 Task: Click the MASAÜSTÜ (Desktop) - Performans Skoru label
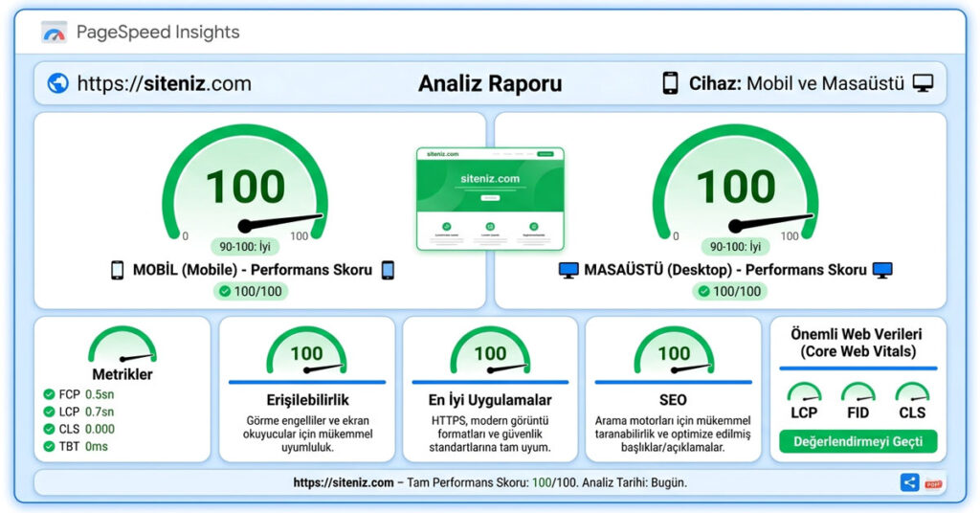(x=725, y=270)
